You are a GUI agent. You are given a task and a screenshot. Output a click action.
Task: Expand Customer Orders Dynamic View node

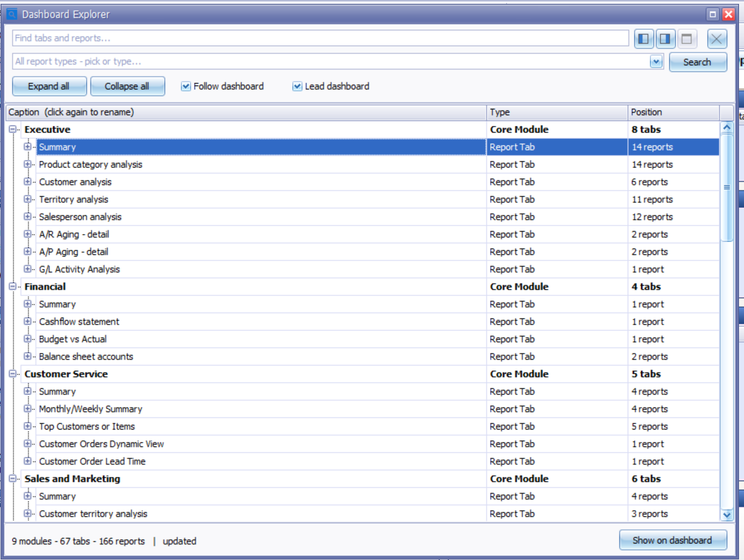click(27, 444)
